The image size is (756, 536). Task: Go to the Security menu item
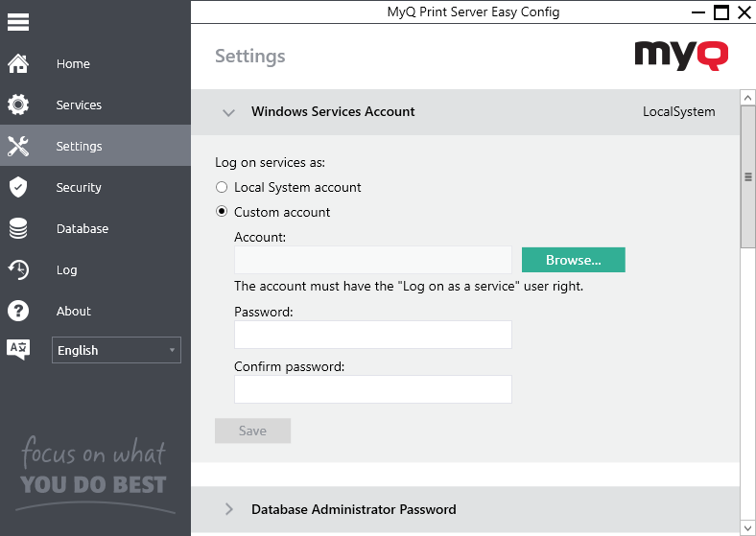[79, 188]
